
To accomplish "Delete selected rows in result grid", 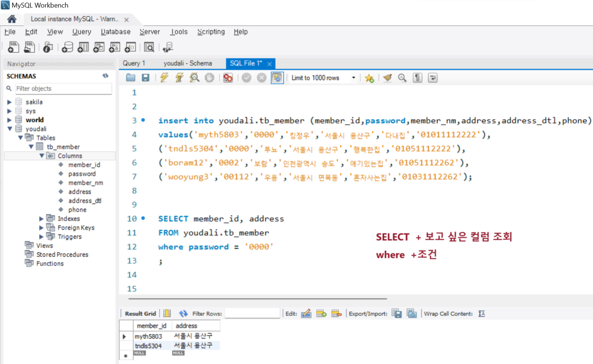I will tap(336, 314).
